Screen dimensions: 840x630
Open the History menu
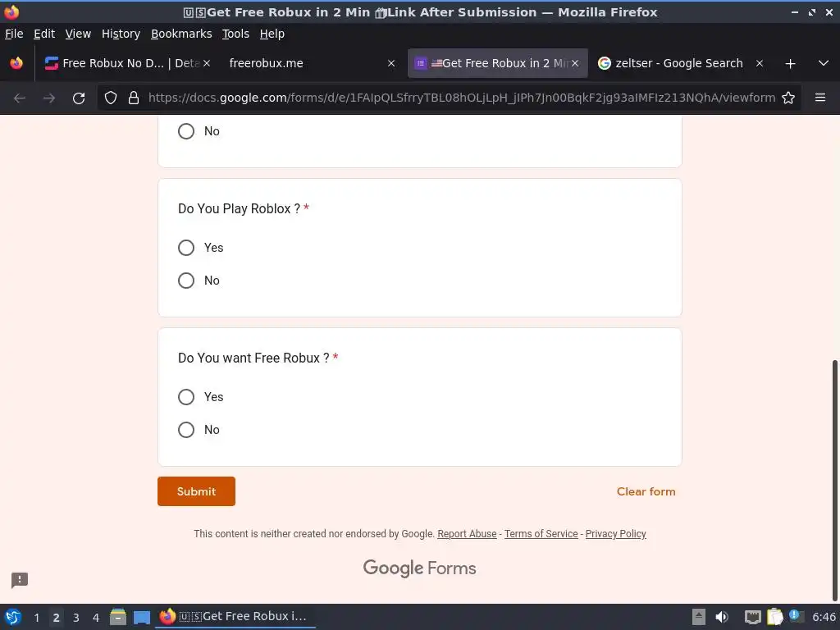pyautogui.click(x=121, y=34)
